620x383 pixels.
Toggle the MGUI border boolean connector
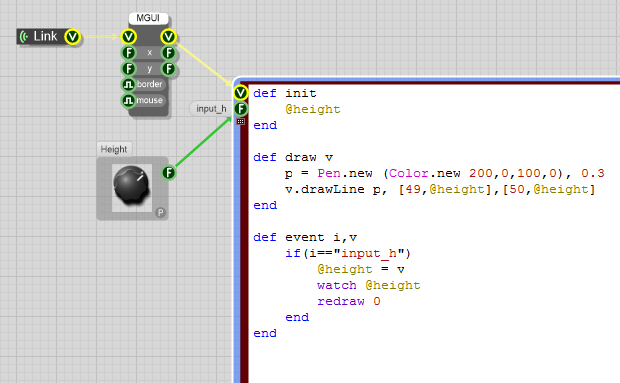tap(129, 84)
